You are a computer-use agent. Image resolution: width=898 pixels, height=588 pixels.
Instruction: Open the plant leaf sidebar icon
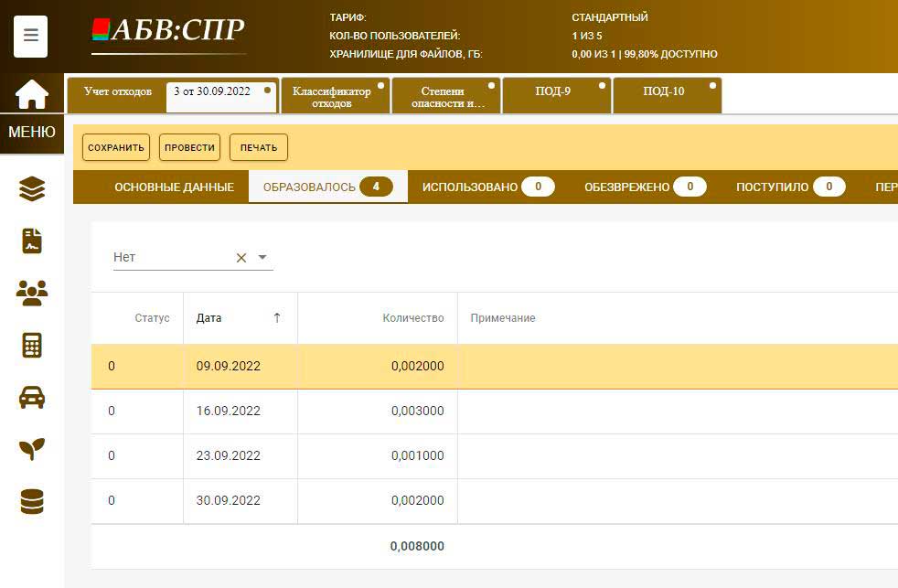pos(32,449)
